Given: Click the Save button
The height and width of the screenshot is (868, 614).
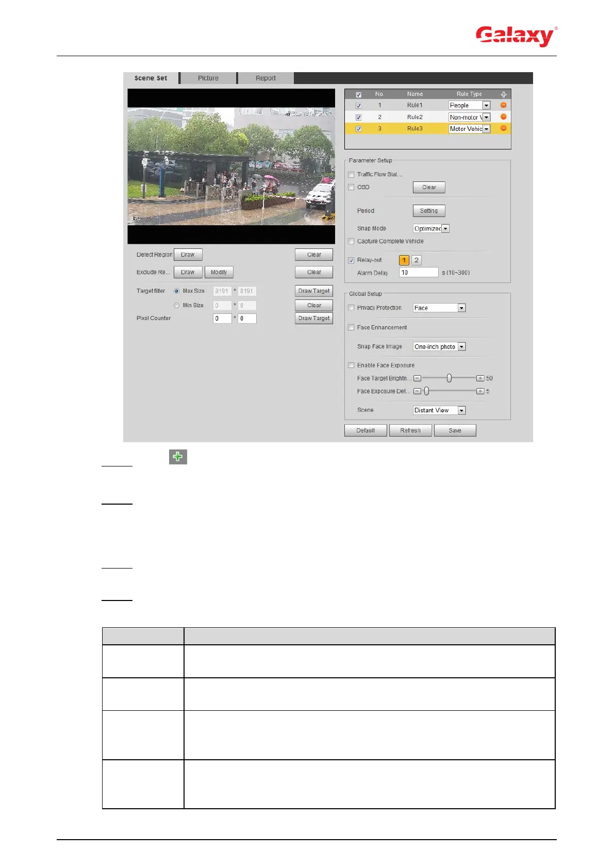Looking at the screenshot, I should [455, 430].
